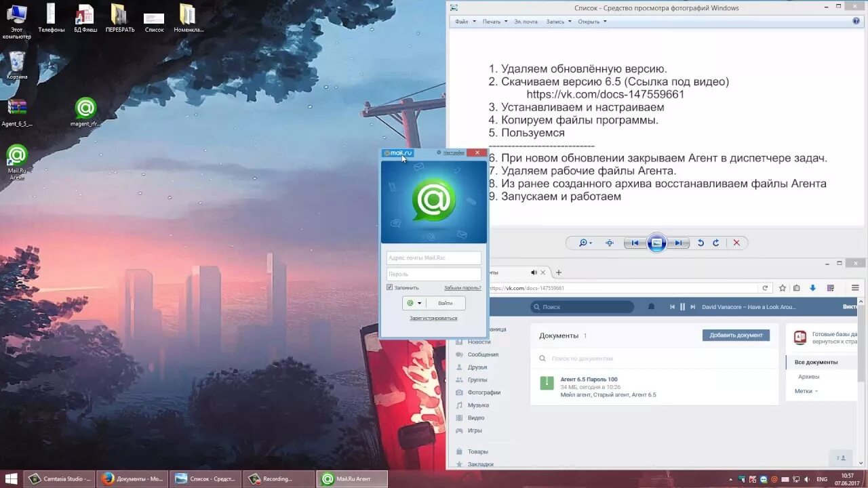Select the Agent_6_5 archive icon
Image resolution: width=868 pixels, height=488 pixels.
pos(17,113)
